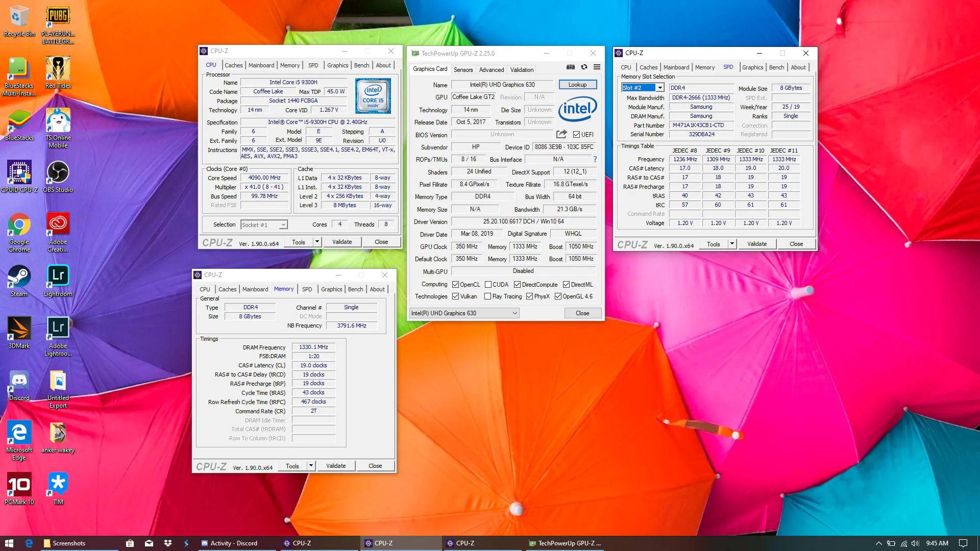Click Close in the GPU-Z window
This screenshot has height=551, width=980.
tap(582, 313)
